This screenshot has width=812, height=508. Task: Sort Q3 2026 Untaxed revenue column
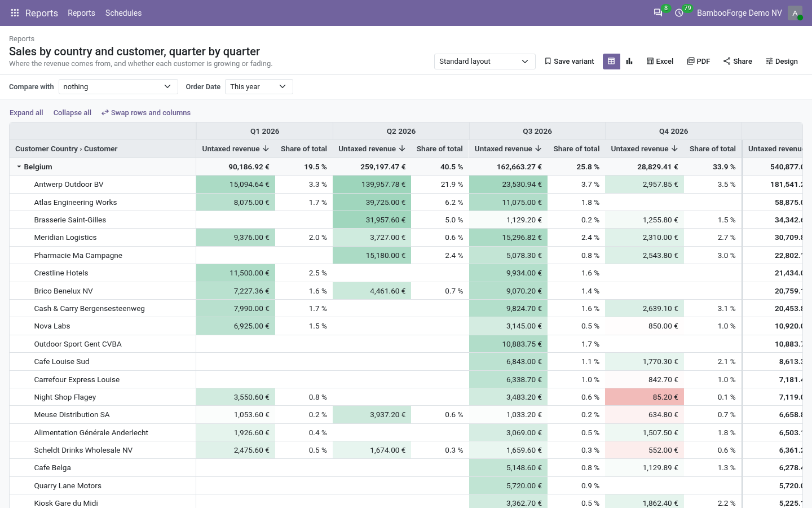point(508,149)
